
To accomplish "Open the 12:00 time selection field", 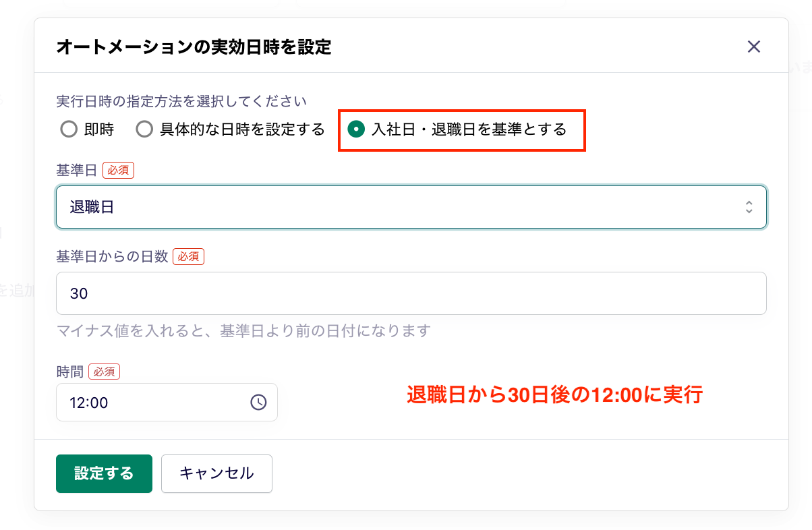I will tap(135, 402).
